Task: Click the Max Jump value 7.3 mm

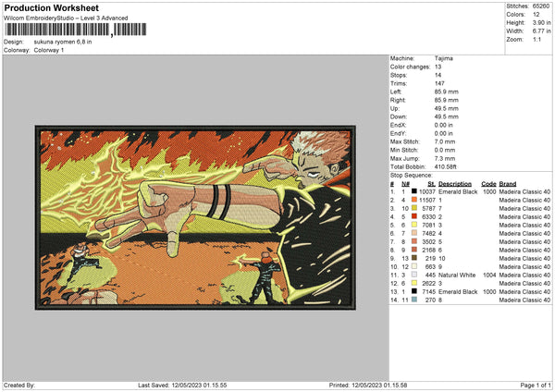Action: [x=445, y=158]
